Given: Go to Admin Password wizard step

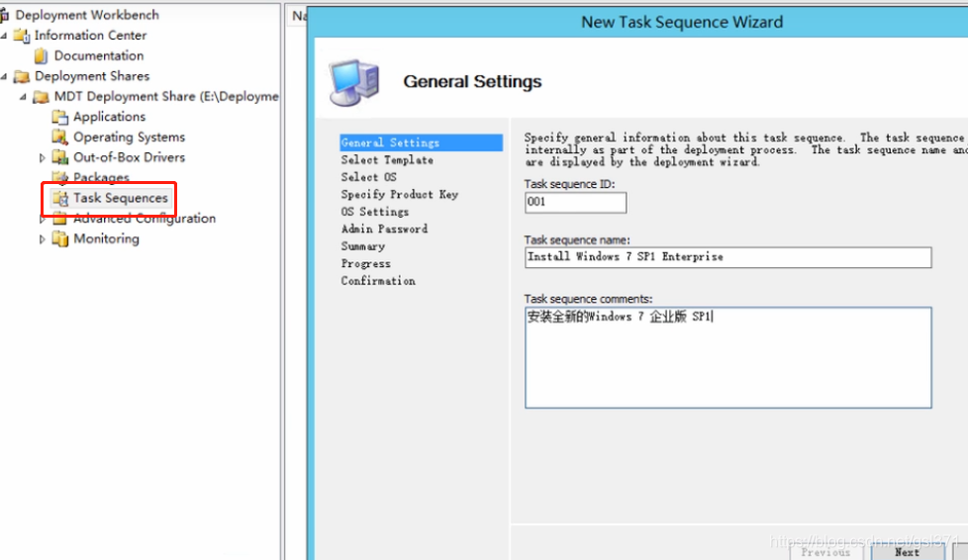Looking at the screenshot, I should tap(384, 230).
